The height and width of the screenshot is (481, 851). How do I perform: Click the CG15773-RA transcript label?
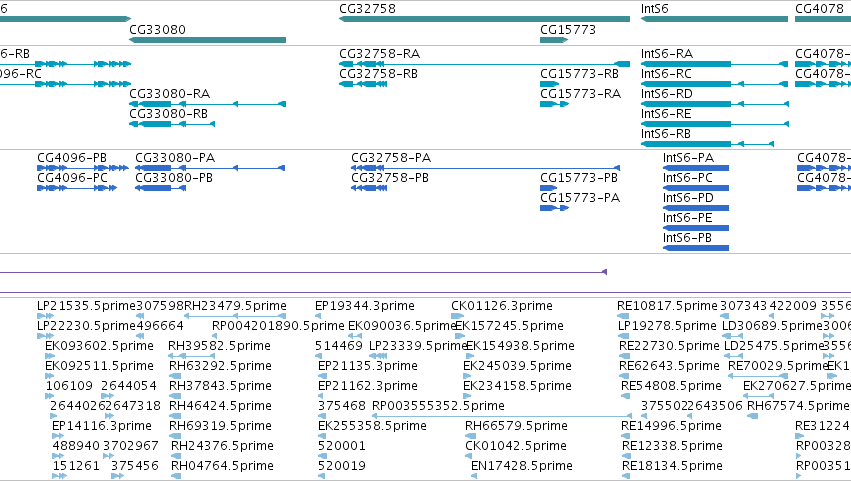580,93
